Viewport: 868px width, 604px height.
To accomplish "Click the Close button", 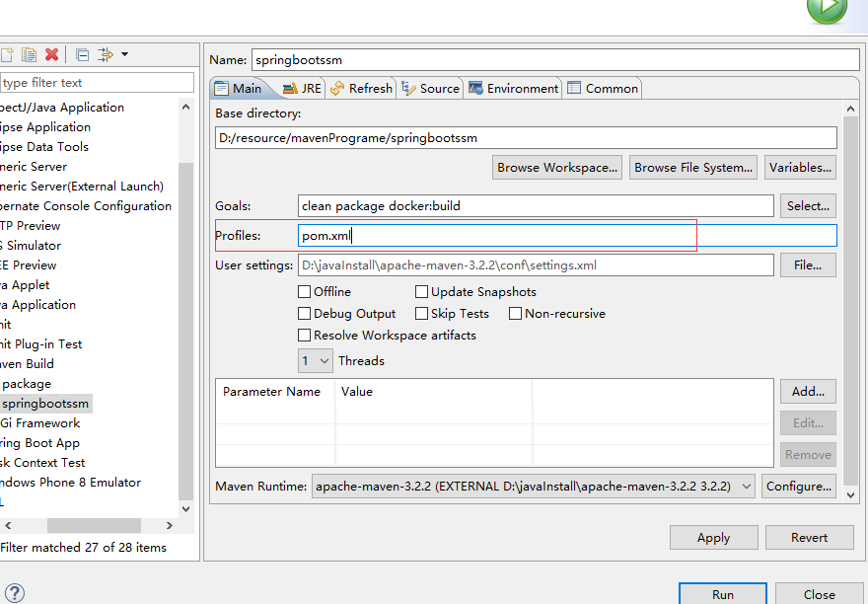I will [820, 594].
